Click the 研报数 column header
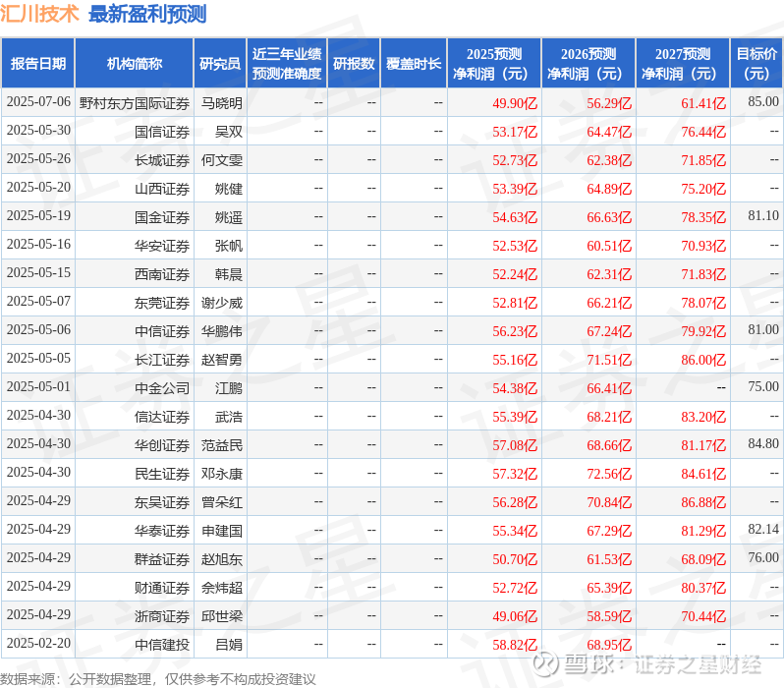The image size is (784, 688). [354, 64]
